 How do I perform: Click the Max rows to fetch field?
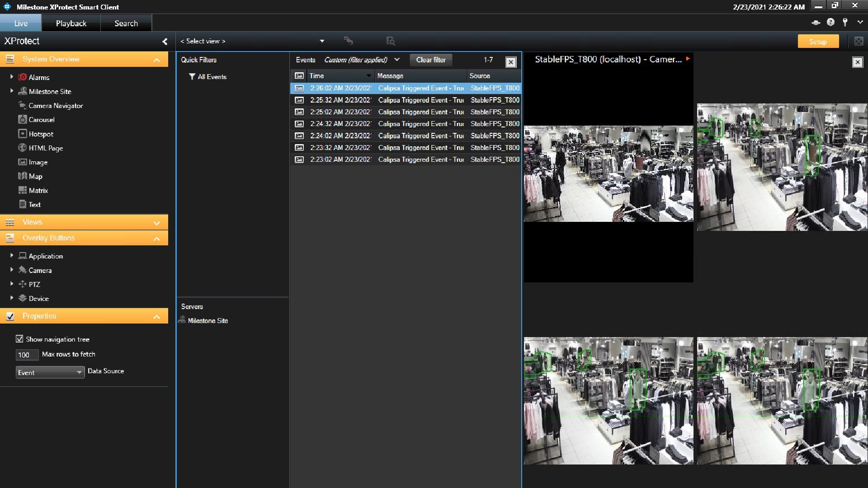27,355
